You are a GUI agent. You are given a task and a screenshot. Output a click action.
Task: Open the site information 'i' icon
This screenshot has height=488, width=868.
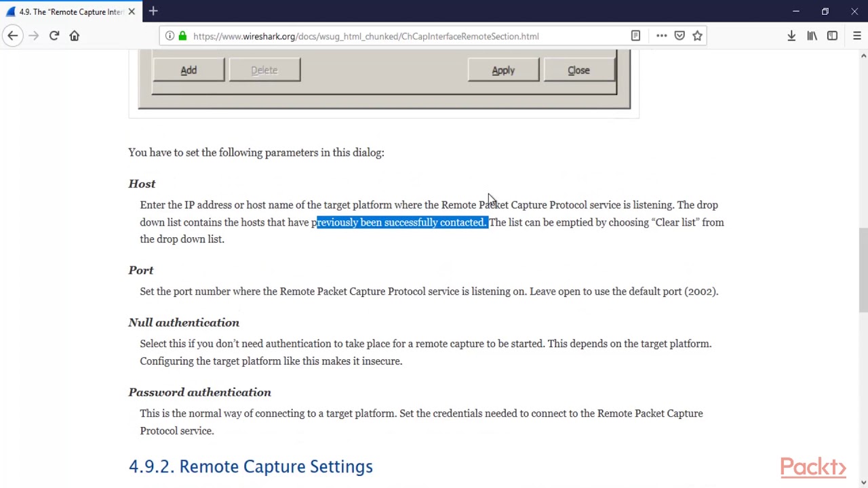(170, 36)
